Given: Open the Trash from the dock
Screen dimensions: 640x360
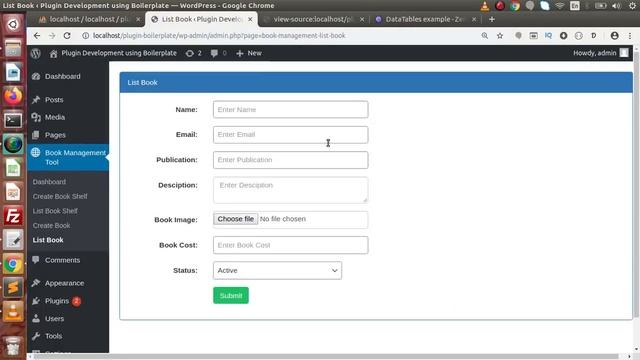Looking at the screenshot, I should pos(13,347).
